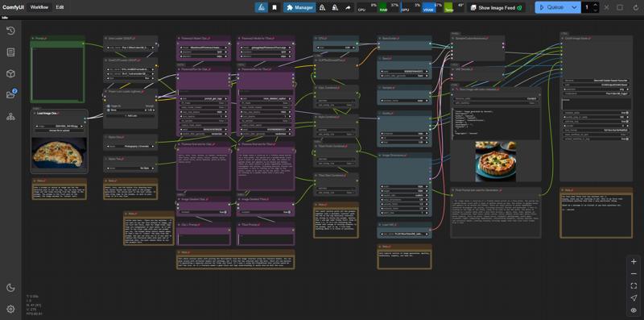
Task: Expand the Queue dropdown arrow
Action: (x=575, y=7)
